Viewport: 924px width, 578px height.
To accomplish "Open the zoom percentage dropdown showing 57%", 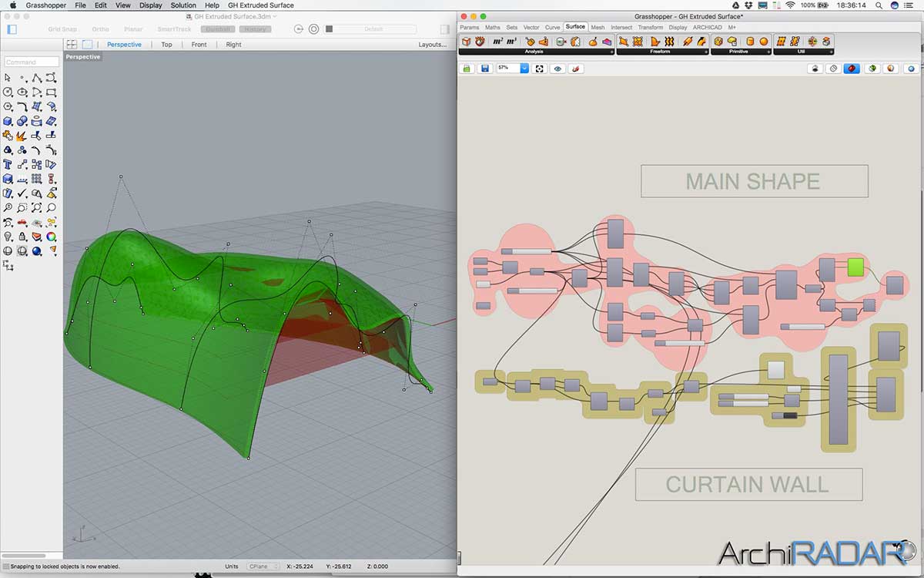I will [x=524, y=68].
